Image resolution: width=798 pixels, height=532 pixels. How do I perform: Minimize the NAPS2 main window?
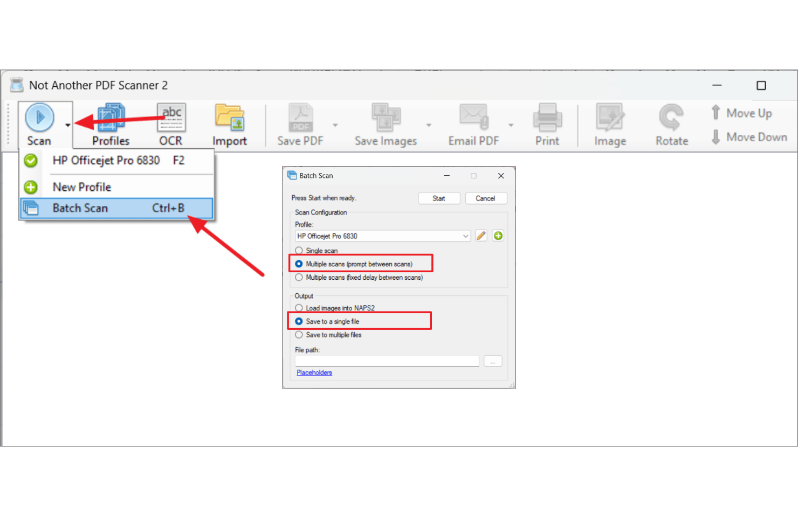coord(717,85)
